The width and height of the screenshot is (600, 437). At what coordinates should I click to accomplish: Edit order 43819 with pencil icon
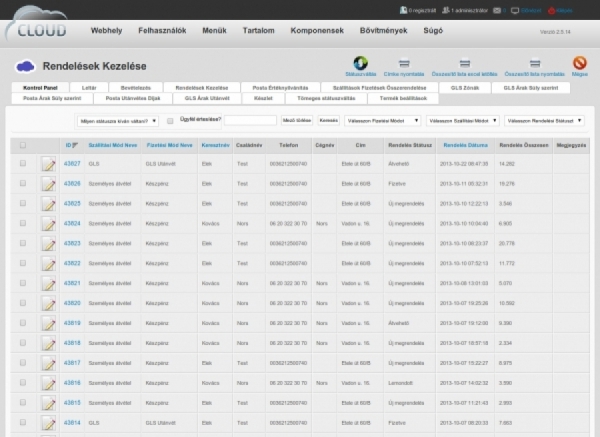[48, 323]
